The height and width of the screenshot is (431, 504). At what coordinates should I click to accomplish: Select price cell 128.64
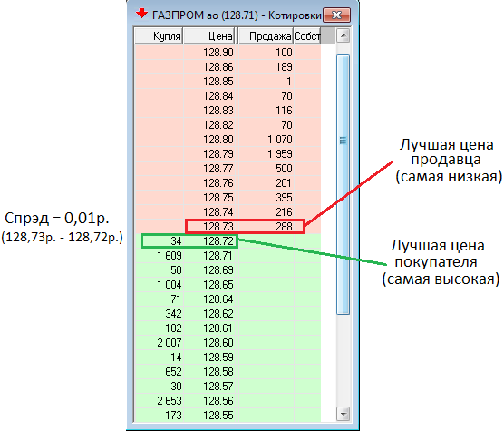pyautogui.click(x=210, y=299)
